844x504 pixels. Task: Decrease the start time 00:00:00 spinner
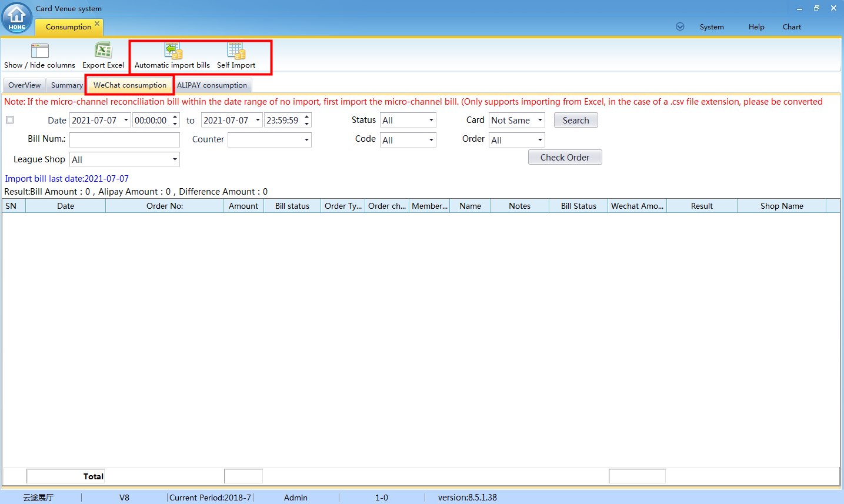[175, 124]
